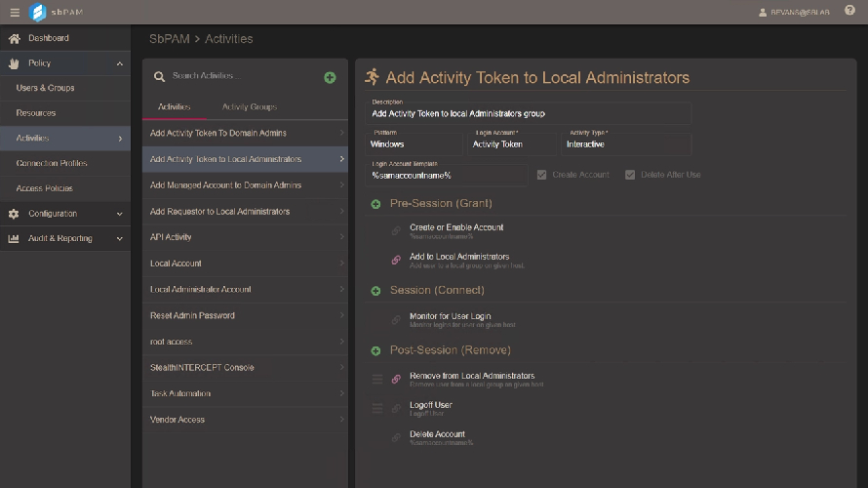Select Local Administrator Account activity
This screenshot has width=868, height=488.
(x=245, y=290)
